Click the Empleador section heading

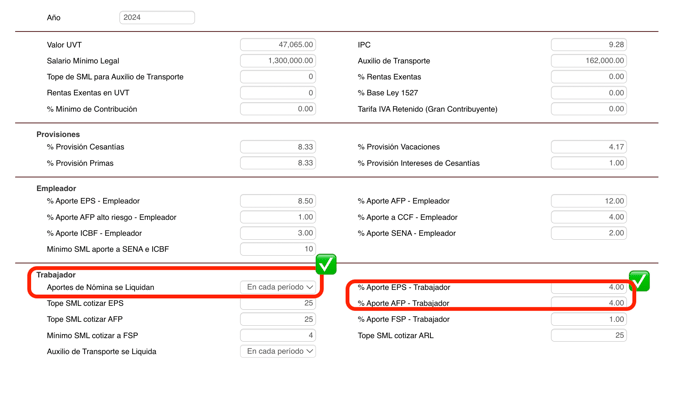pyautogui.click(x=56, y=189)
